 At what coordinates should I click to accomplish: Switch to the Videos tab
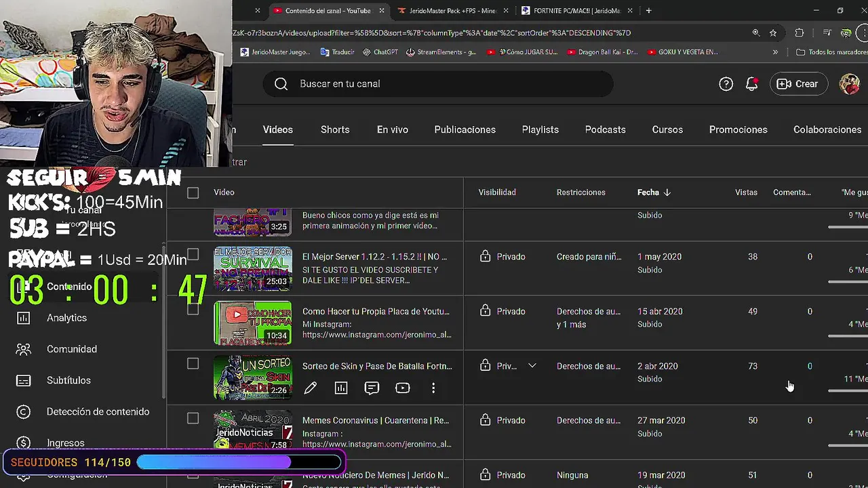[x=278, y=129]
